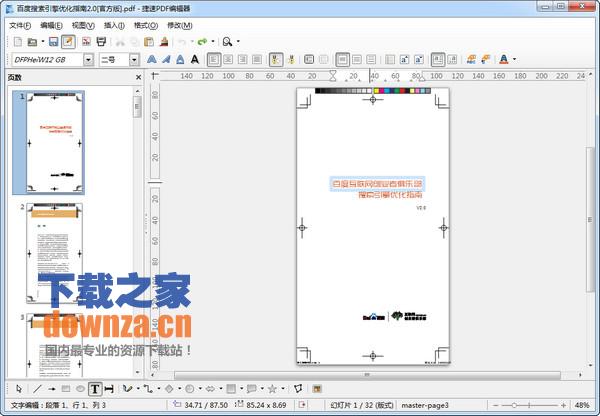Screen dimensions: 600x416
Task: Choose the Vertical Text tool
Action: (x=109, y=389)
